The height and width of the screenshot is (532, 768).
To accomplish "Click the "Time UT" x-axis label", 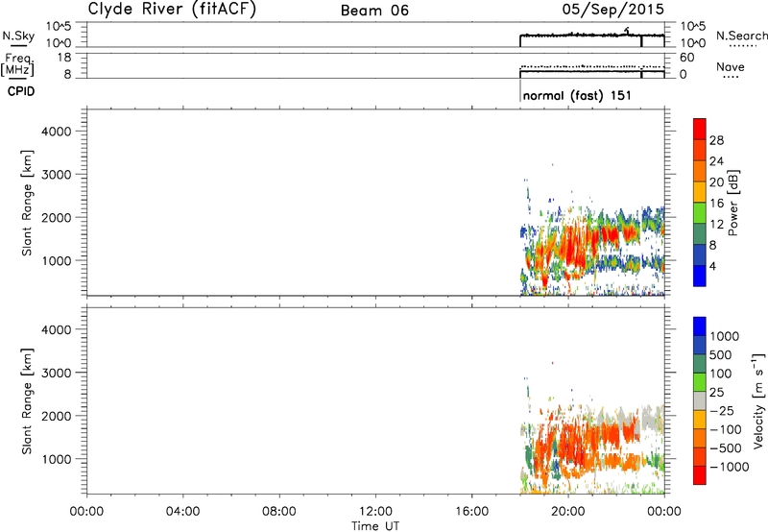I will 375,526.
